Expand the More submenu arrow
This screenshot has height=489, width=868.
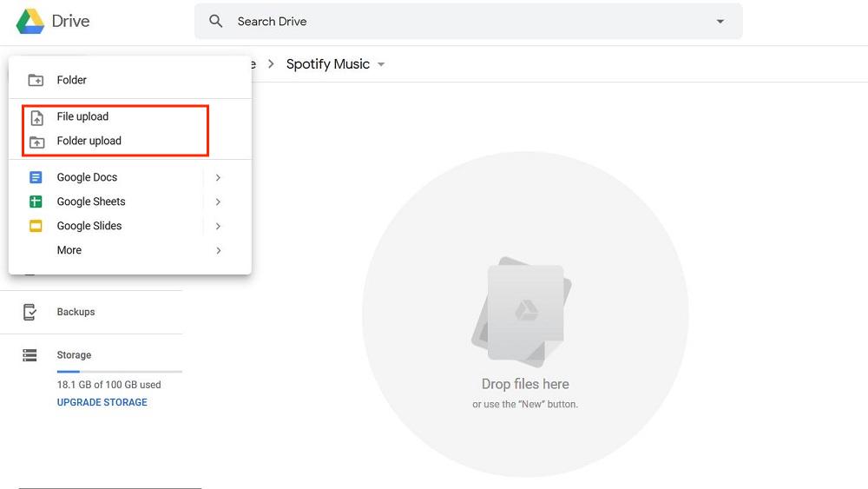pyautogui.click(x=218, y=250)
